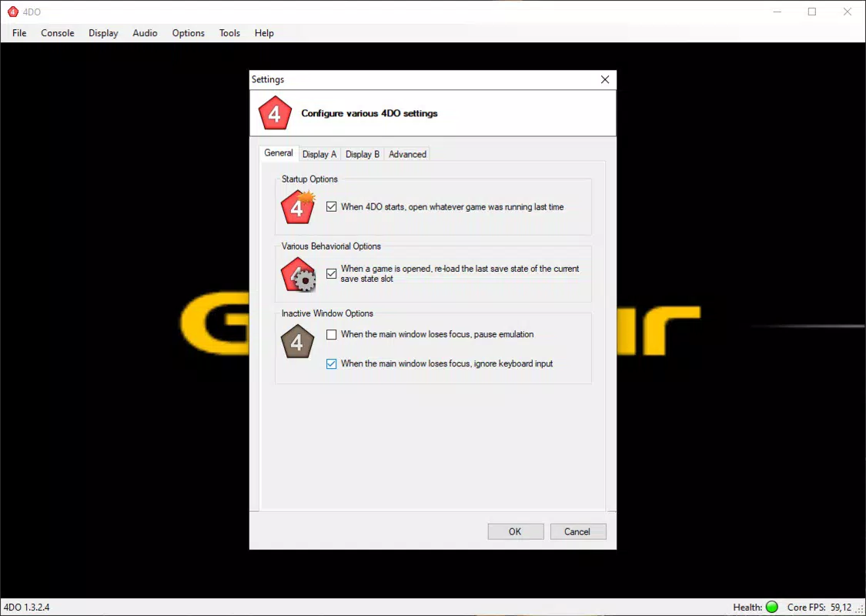Toggle re-load last save state checkbox
Screen dimensions: 866x616
(x=331, y=273)
